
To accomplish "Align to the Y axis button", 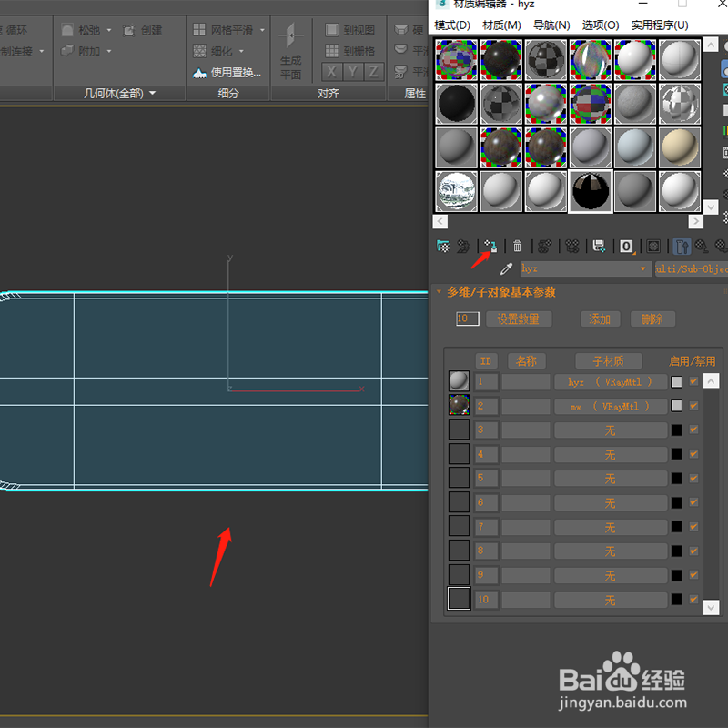I will (352, 72).
